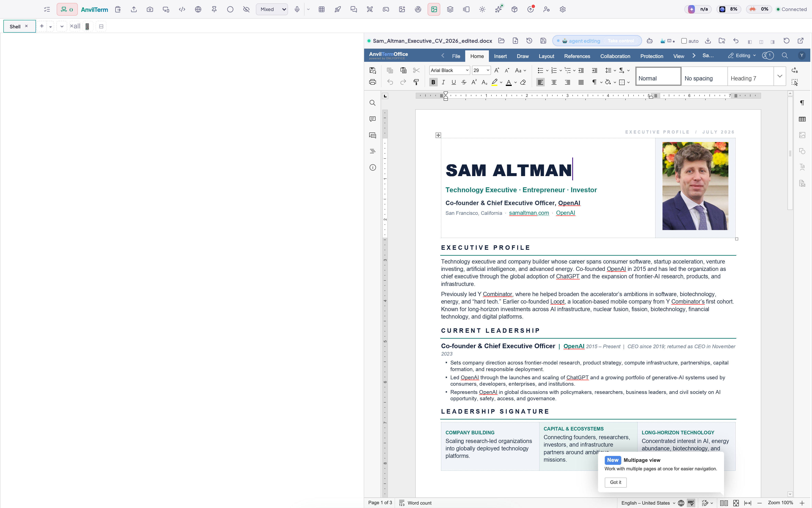Open Table settings in right sidebar

[x=802, y=119]
